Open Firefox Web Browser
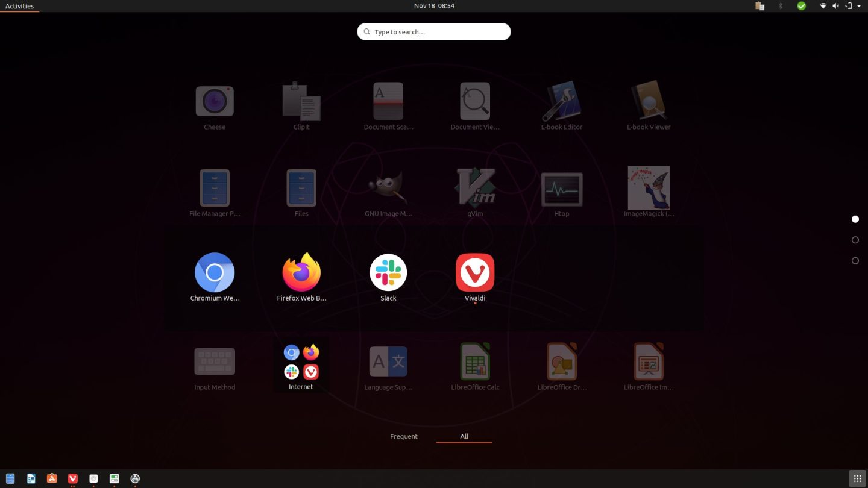Image resolution: width=868 pixels, height=488 pixels. coord(301,272)
